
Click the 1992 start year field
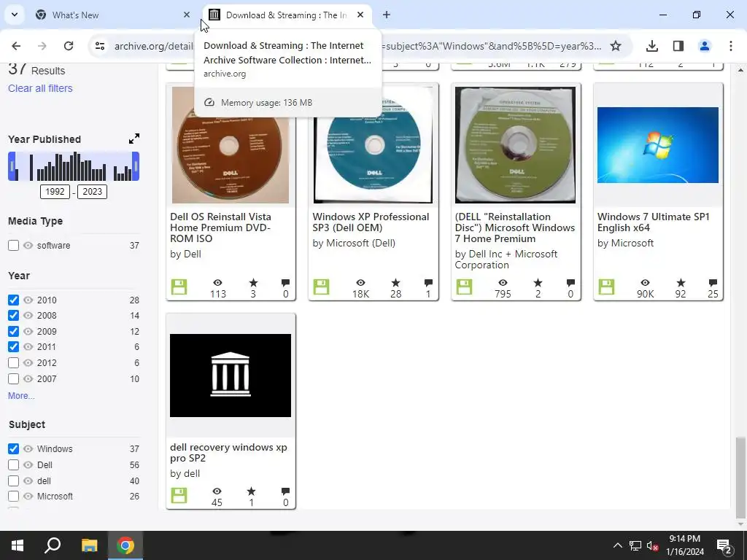coord(55,192)
